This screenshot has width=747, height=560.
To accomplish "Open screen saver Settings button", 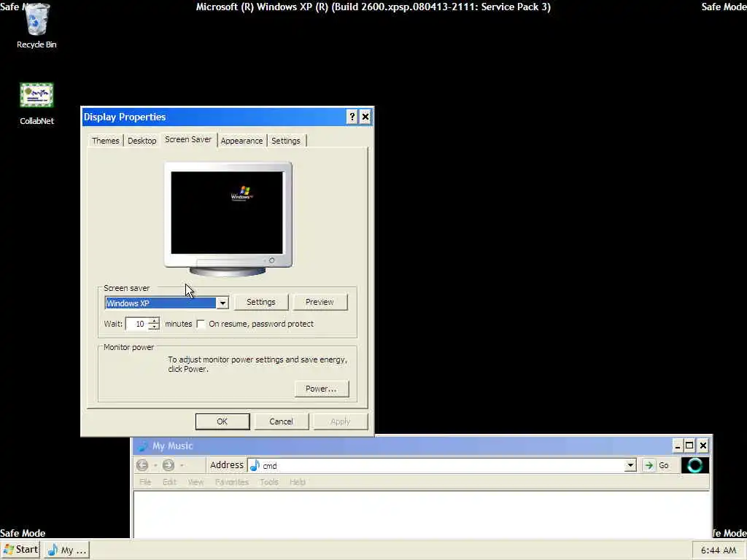I will coord(260,302).
